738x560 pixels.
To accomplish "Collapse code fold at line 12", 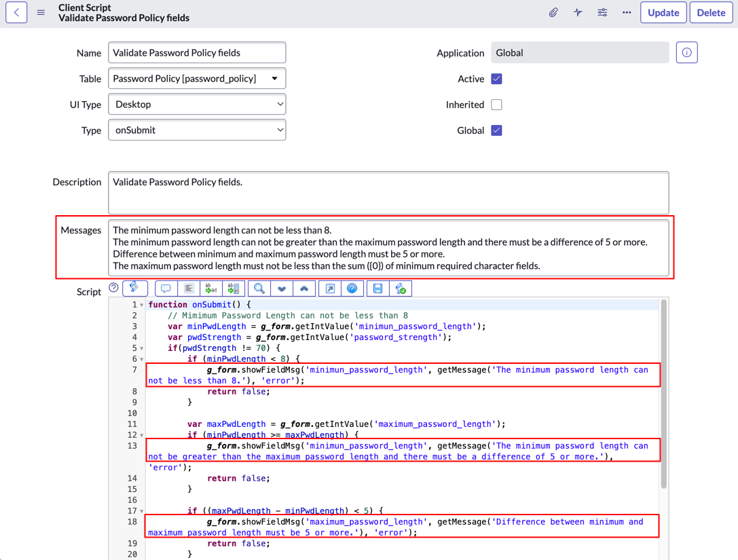I will tap(142, 436).
